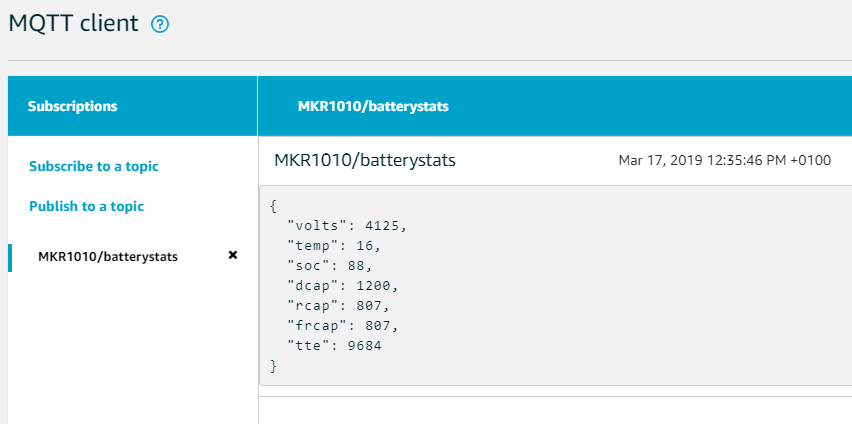The height and width of the screenshot is (424, 852).
Task: Click the closing brace of the JSON payload
Action: pos(273,366)
